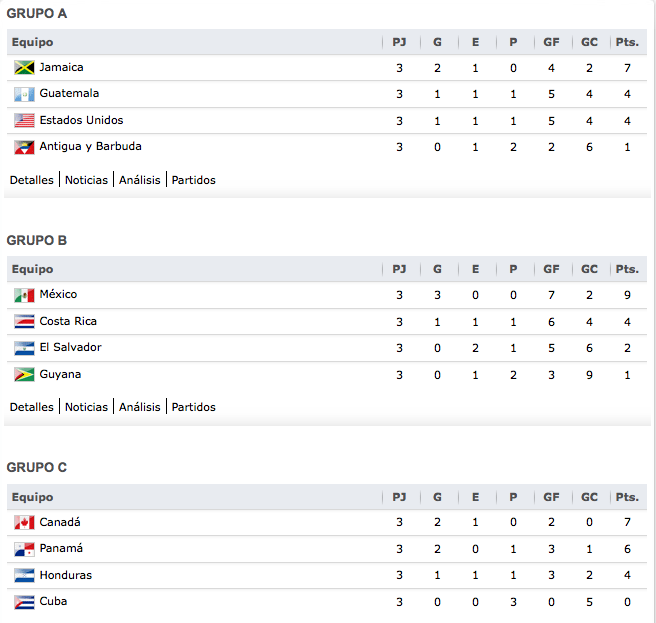This screenshot has height=623, width=656.
Task: Click the El Salvador team name
Action: 70,348
